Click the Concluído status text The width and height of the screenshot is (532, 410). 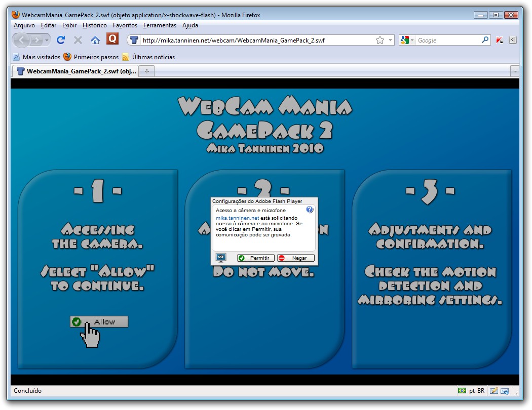pos(27,391)
